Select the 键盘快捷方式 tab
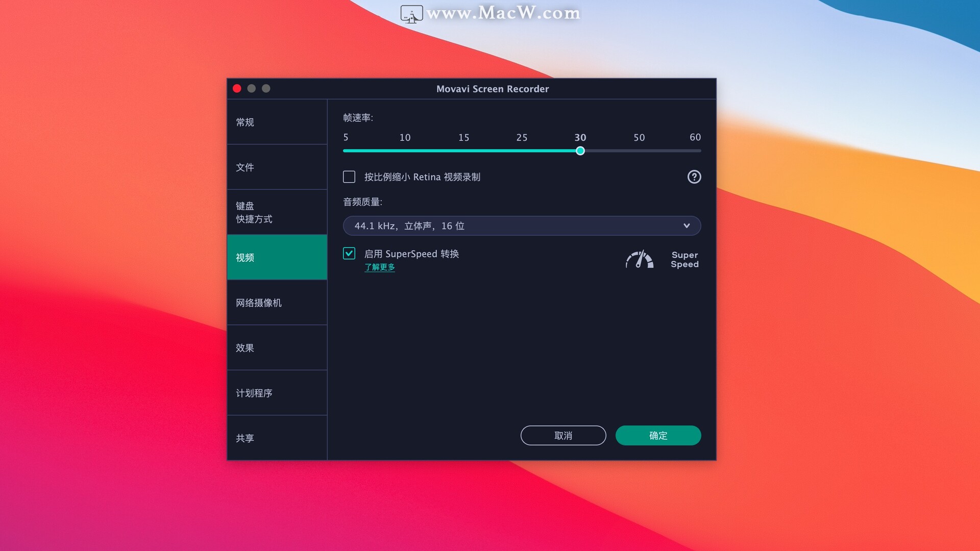The height and width of the screenshot is (551, 980). click(277, 212)
